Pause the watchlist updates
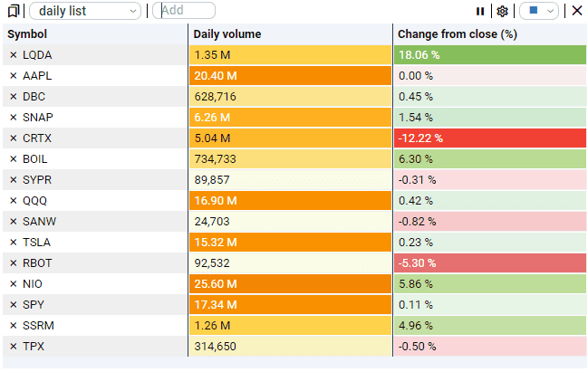 click(x=480, y=11)
